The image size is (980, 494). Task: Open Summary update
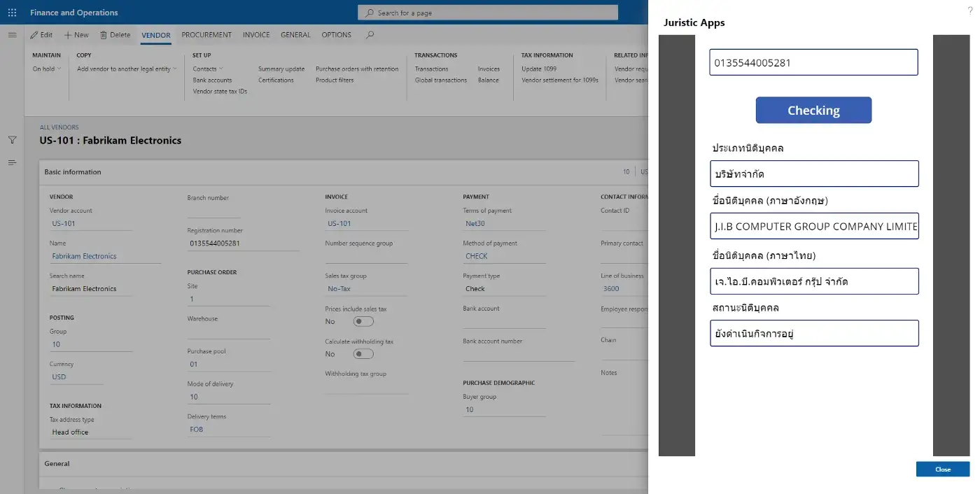click(x=281, y=69)
